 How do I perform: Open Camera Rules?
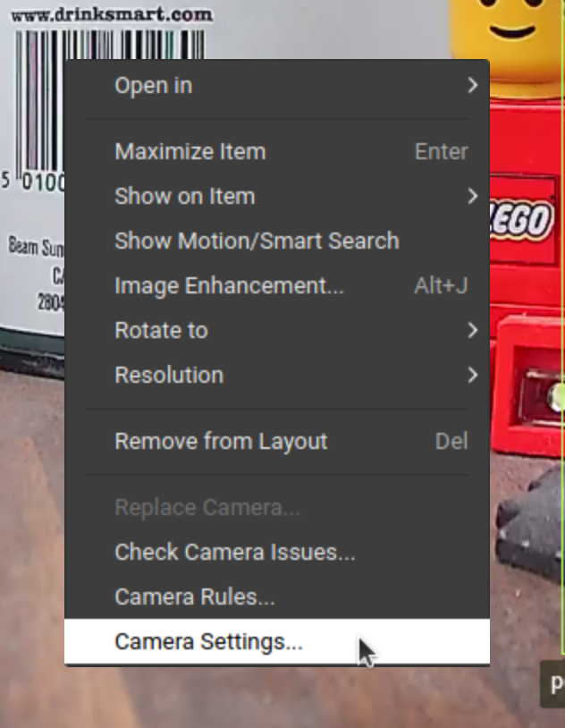pyautogui.click(x=194, y=597)
